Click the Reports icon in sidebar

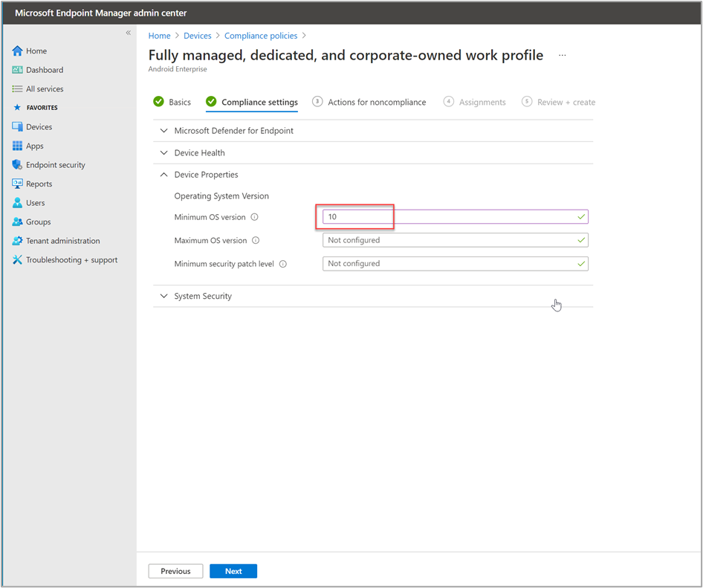(x=18, y=184)
